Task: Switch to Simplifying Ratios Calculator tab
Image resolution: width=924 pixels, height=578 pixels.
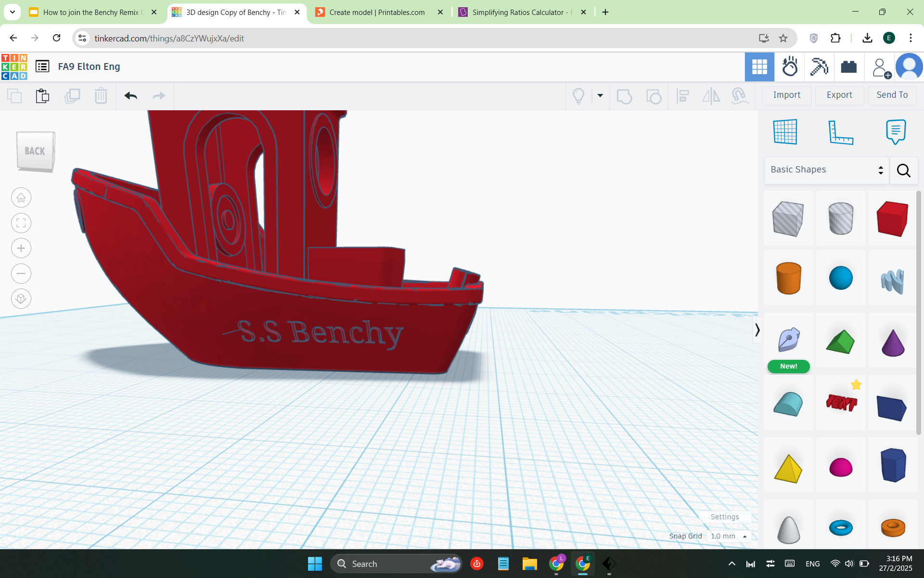Action: pyautogui.click(x=523, y=13)
